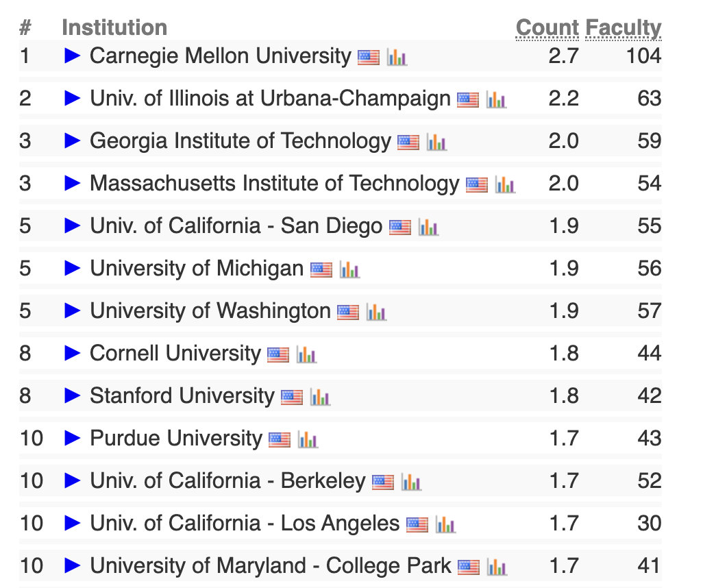Open the chart icon beside Georgia Institute of Technology
This screenshot has width=703, height=588.
(436, 142)
